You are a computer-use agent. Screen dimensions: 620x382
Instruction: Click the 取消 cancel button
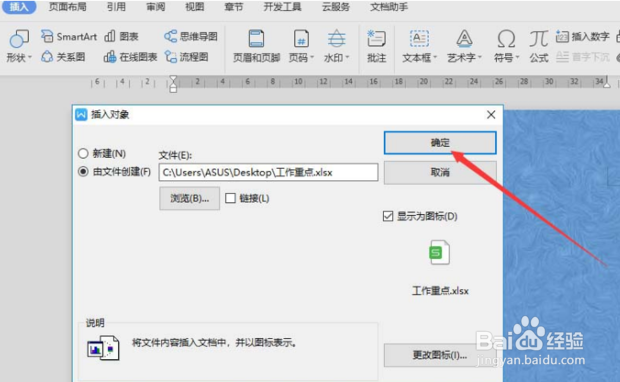tap(440, 172)
